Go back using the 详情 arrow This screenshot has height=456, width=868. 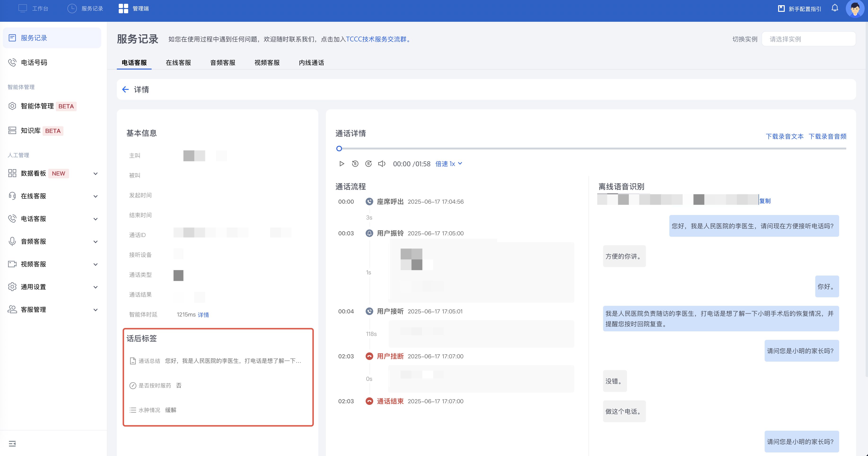[x=125, y=89]
